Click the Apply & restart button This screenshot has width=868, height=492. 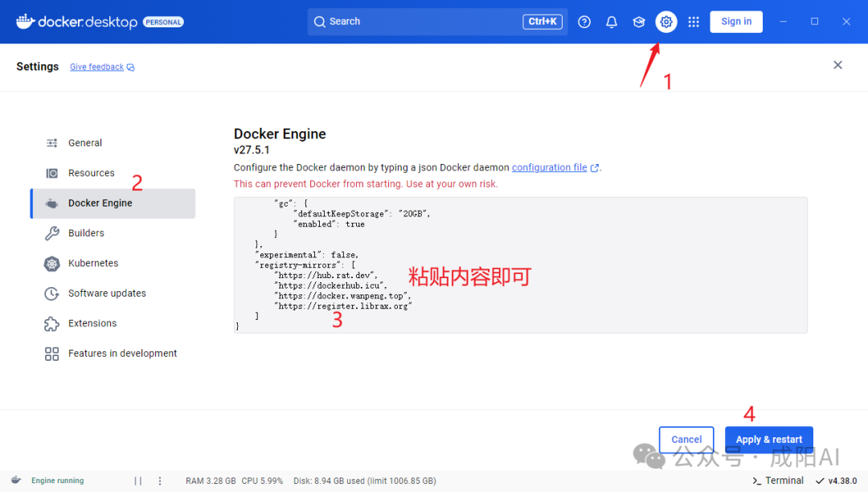click(x=769, y=440)
